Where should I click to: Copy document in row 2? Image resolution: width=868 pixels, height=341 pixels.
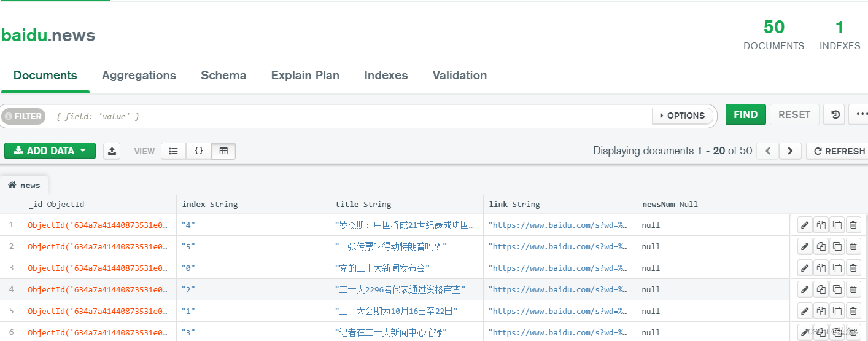[821, 246]
